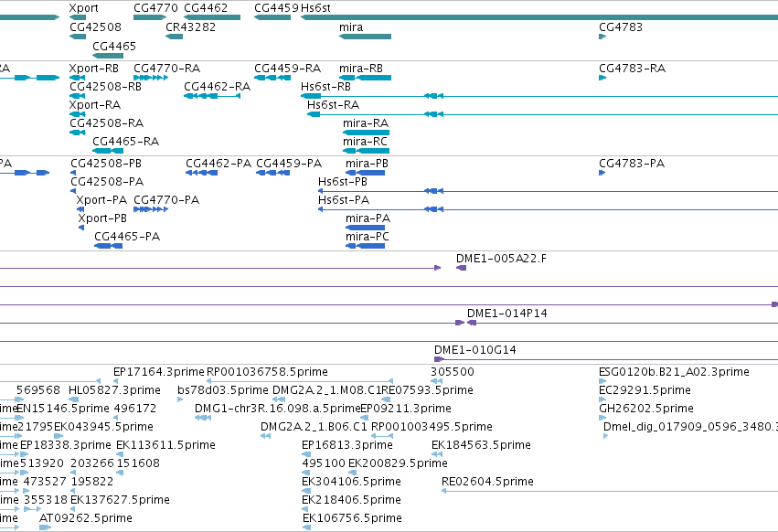Select the DME1-005A22.F clone
This screenshot has width=778, height=532.
[461, 268]
